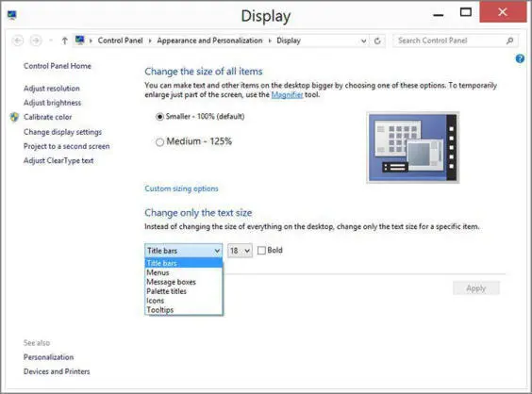Select Medium - 125% radio button
This screenshot has width=532, height=394.
pyautogui.click(x=159, y=141)
